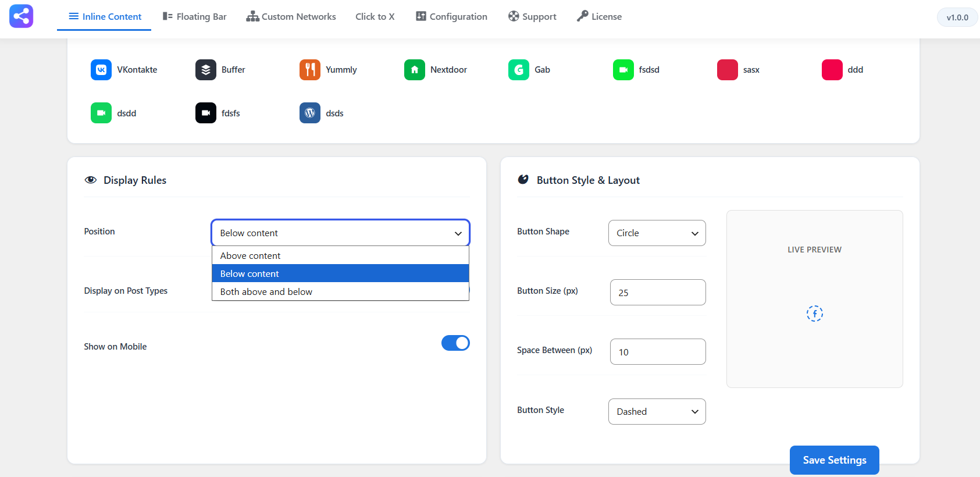980x477 pixels.
Task: Click the Gab network icon
Action: tap(519, 70)
